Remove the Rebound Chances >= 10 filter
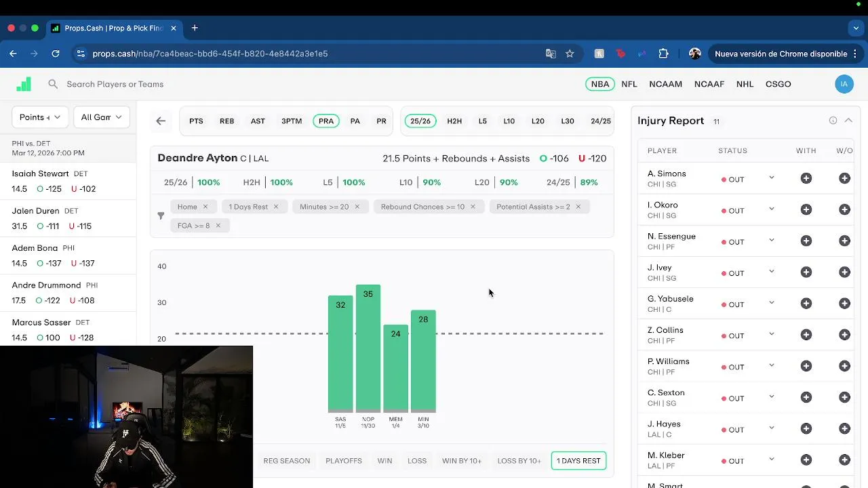Viewport: 868px width, 488px height. click(473, 207)
